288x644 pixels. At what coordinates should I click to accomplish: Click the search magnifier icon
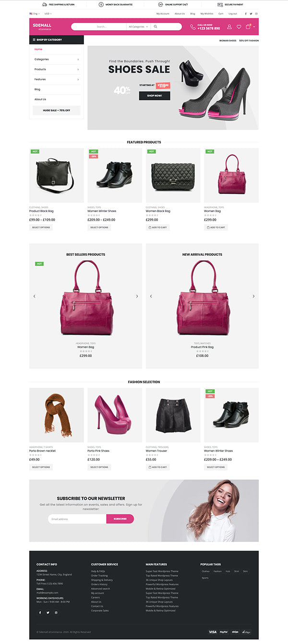156,27
